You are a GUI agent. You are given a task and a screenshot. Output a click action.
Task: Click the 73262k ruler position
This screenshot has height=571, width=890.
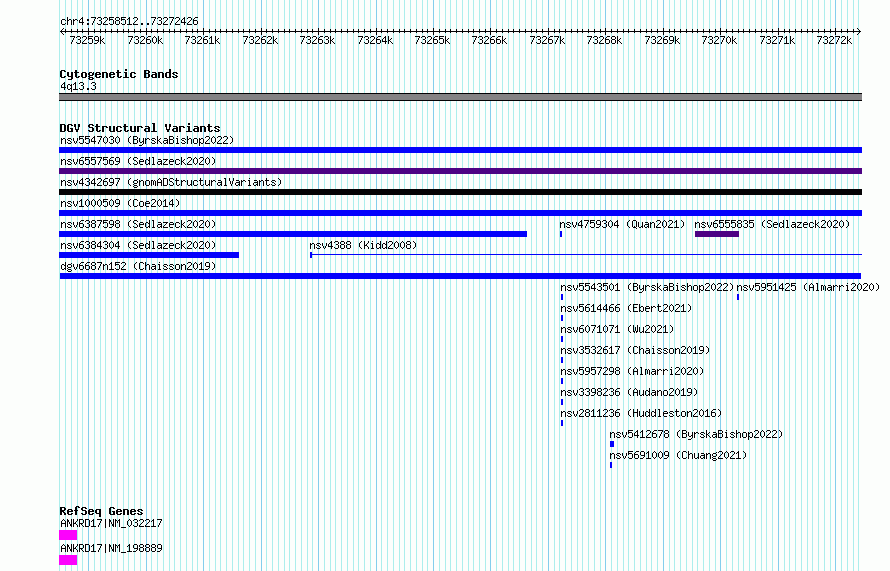pyautogui.click(x=260, y=40)
